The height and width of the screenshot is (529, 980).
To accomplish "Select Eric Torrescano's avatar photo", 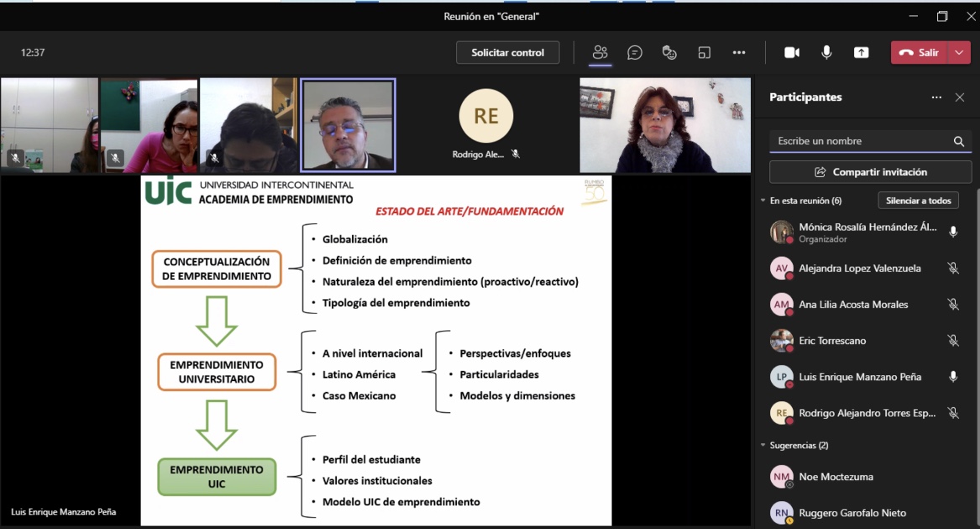I will click(x=781, y=341).
